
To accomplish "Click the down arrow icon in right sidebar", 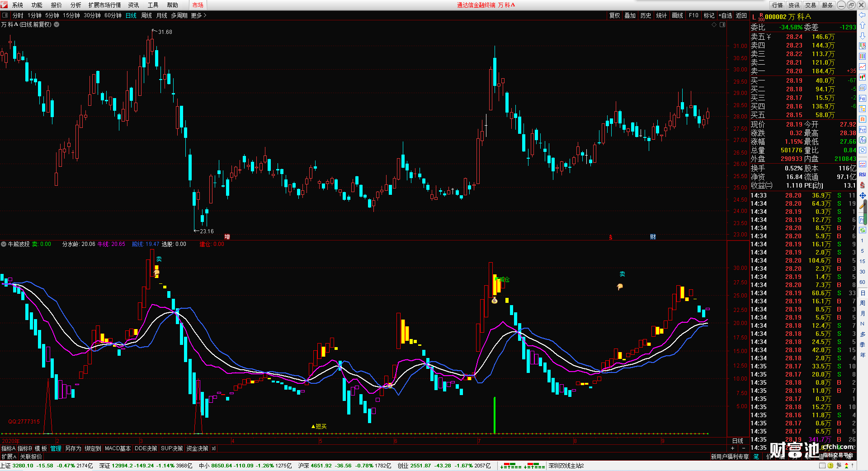I will pyautogui.click(x=863, y=36).
